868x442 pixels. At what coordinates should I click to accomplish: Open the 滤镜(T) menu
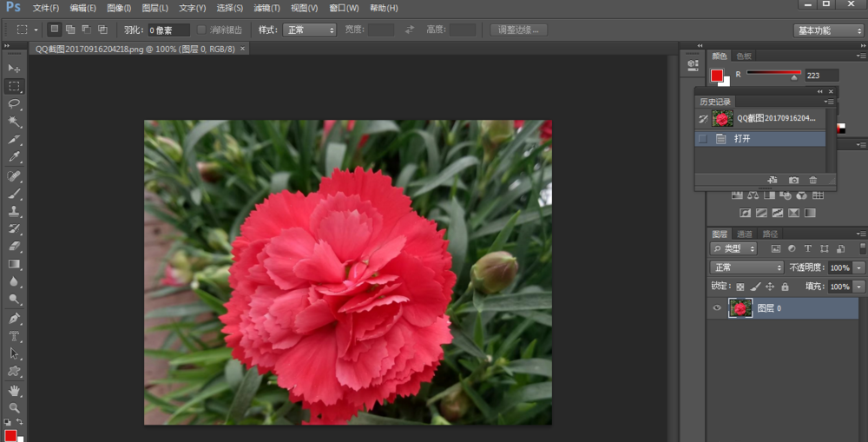click(x=267, y=8)
